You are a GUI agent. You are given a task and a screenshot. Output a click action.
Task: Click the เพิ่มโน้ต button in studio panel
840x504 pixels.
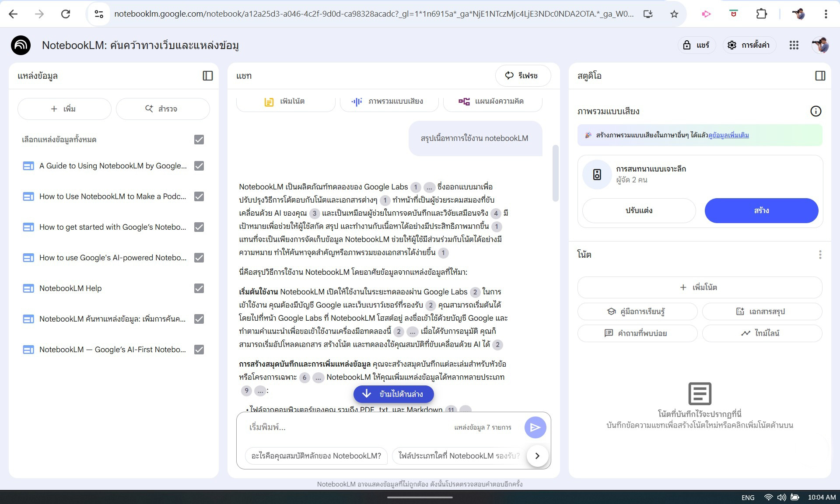click(x=700, y=287)
